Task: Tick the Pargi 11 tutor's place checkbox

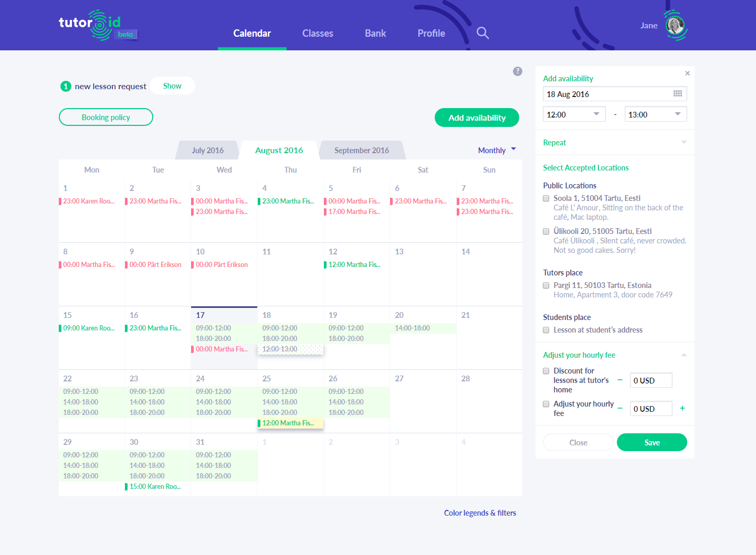Action: pos(546,285)
